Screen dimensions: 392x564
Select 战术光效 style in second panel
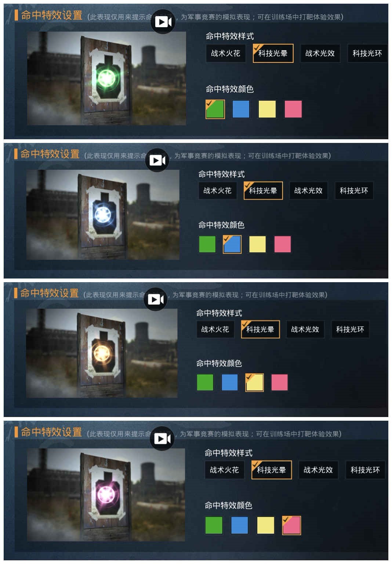click(x=308, y=191)
